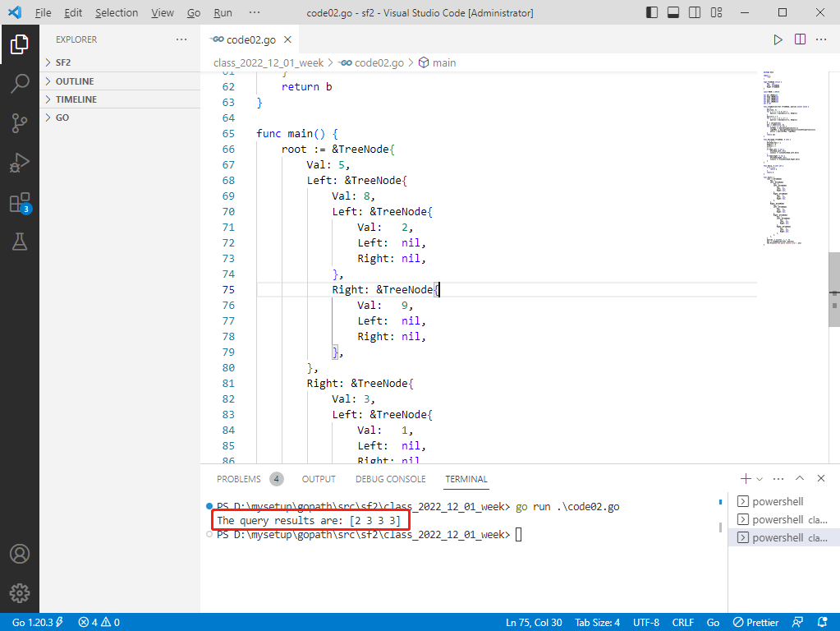Click Prettier status bar item

pos(755,622)
